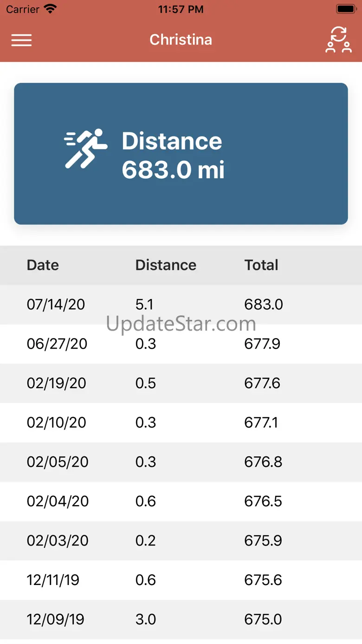
Task: Select the 12/09/19 entry row
Action: coord(181,620)
